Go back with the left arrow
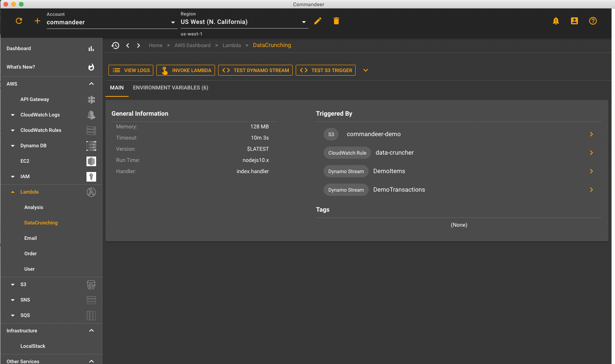Screen dimensions: 615x364 (128, 45)
